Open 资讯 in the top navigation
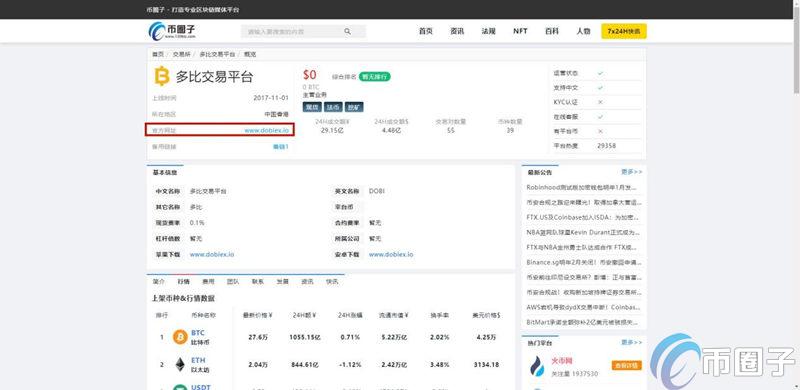Screen dimensions: 800x390 tap(457, 31)
